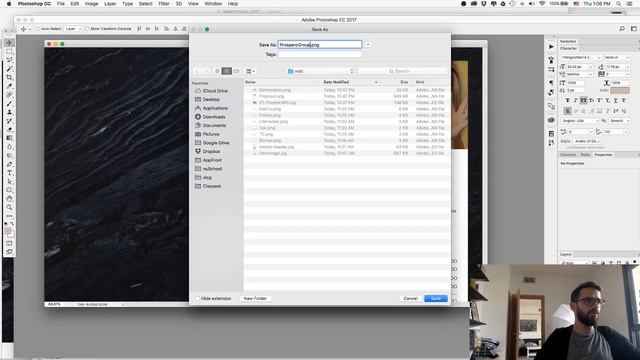Image resolution: width=640 pixels, height=360 pixels.
Task: Open the English: USA language dropdown
Action: pos(580,121)
